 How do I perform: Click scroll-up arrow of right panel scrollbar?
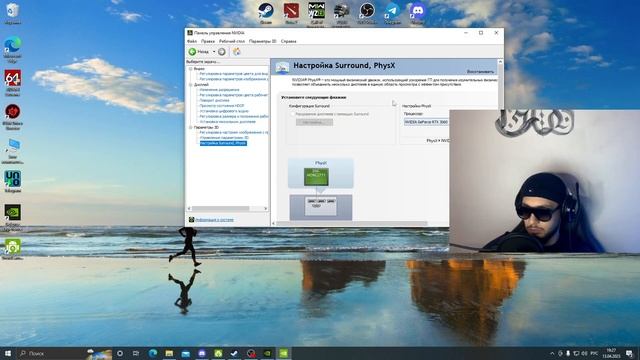tap(500, 62)
